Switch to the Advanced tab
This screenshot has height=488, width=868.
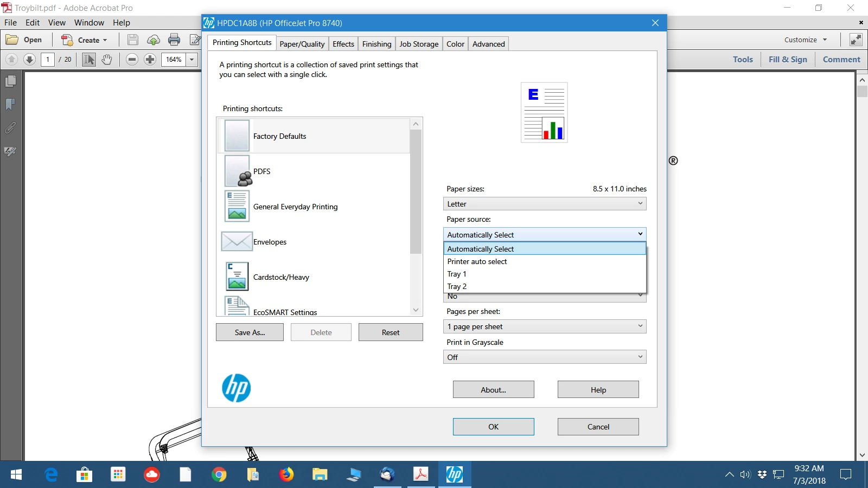pos(488,44)
